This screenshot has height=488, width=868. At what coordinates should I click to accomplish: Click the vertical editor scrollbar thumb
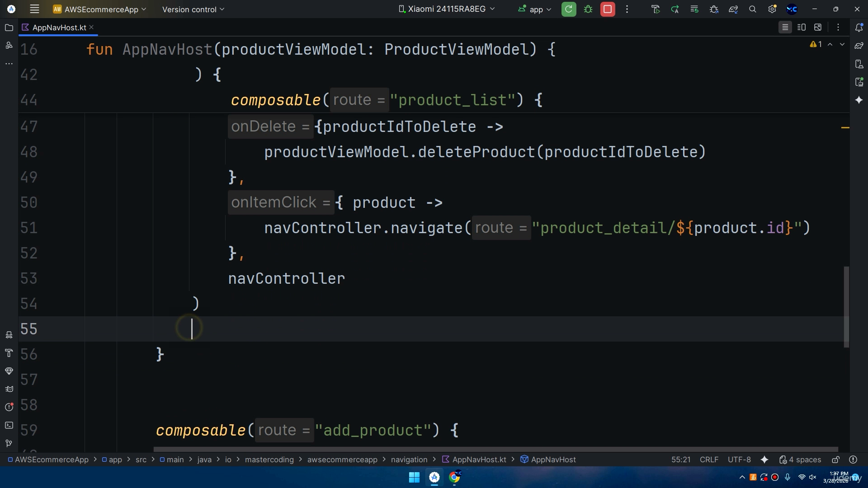[846, 307]
